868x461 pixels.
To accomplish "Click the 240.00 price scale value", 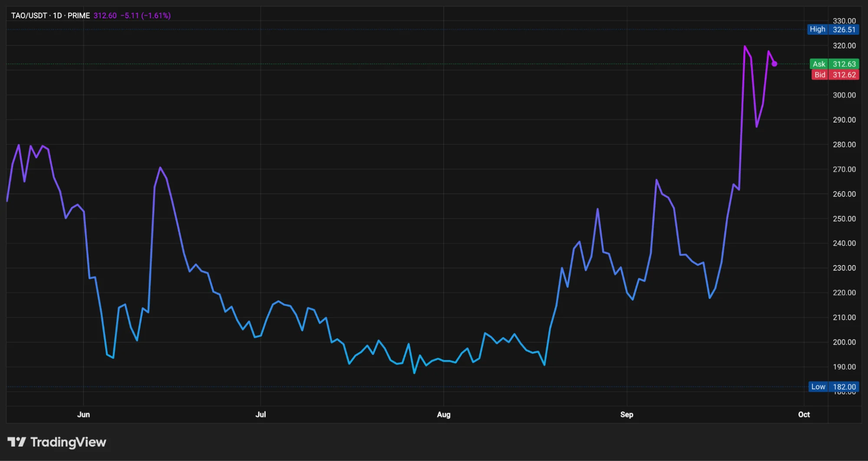I will point(844,243).
